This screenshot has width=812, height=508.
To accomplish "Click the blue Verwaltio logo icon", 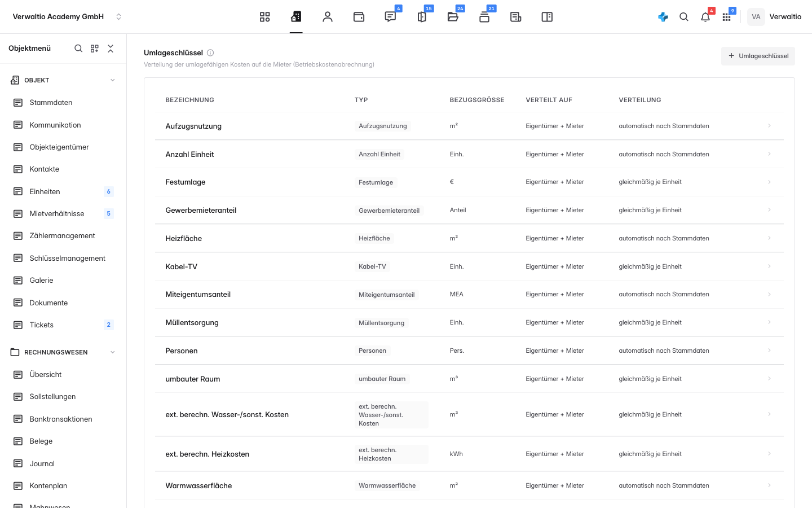I will click(663, 17).
